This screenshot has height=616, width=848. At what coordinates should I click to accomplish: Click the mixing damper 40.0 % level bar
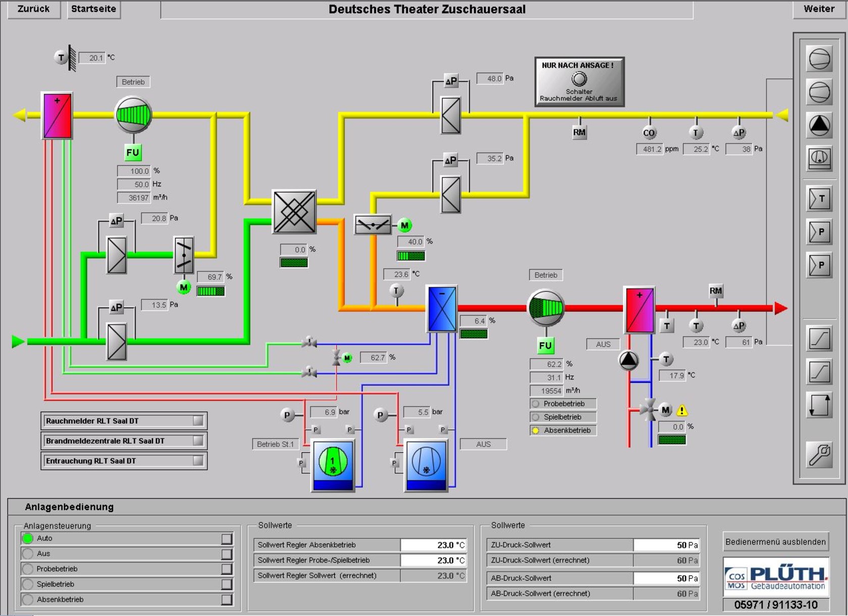click(411, 256)
